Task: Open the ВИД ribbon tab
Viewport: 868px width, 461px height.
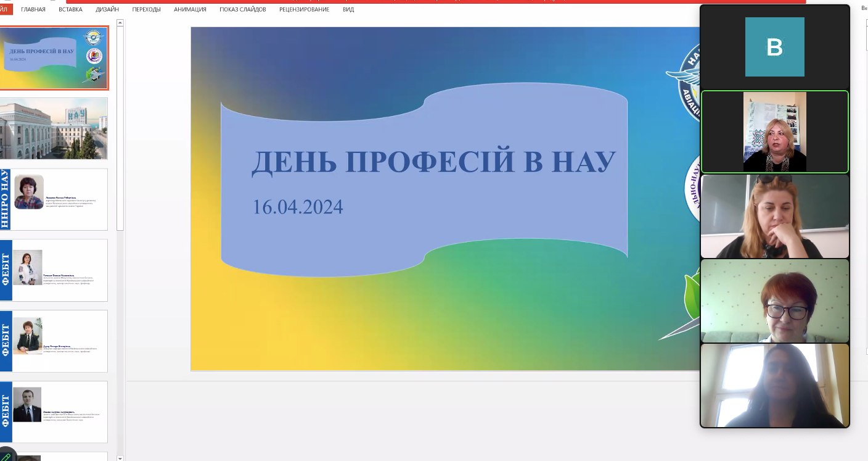Action: coord(348,9)
